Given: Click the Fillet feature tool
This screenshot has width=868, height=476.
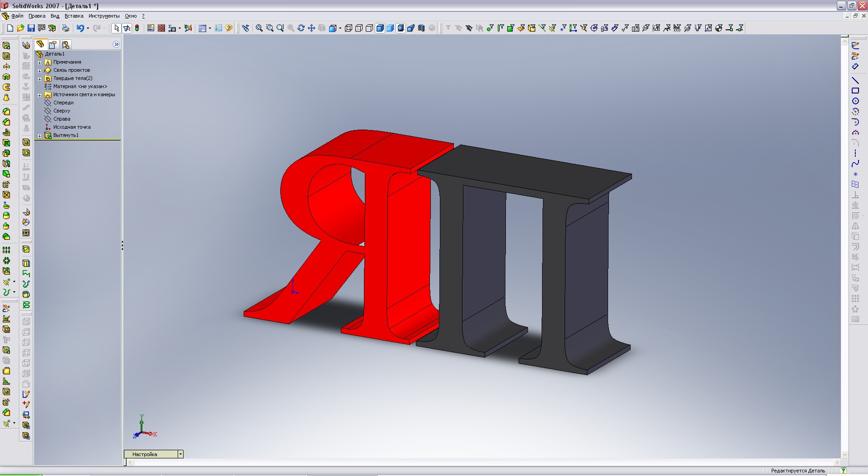Looking at the screenshot, I should [x=6, y=112].
